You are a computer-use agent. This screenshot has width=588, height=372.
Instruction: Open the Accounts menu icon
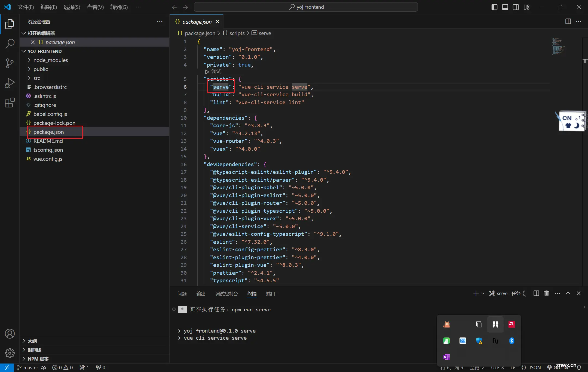10,334
